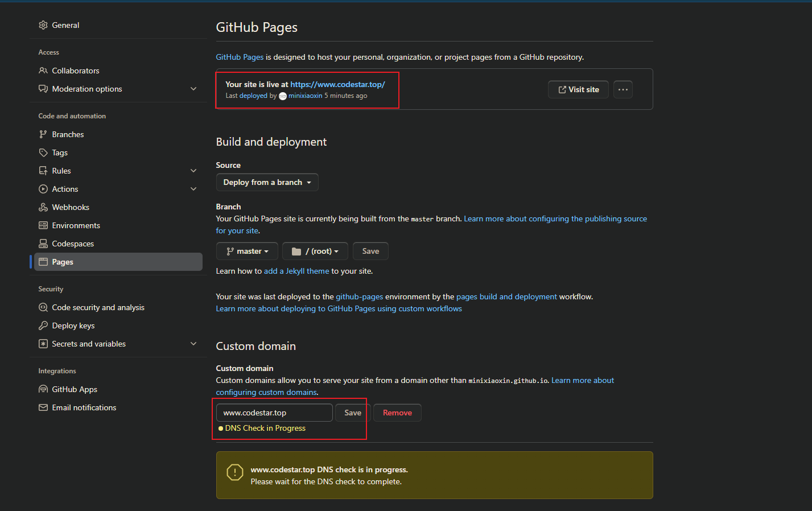Click the external-link icon on Visit site
The width and height of the screenshot is (812, 511).
(562, 89)
